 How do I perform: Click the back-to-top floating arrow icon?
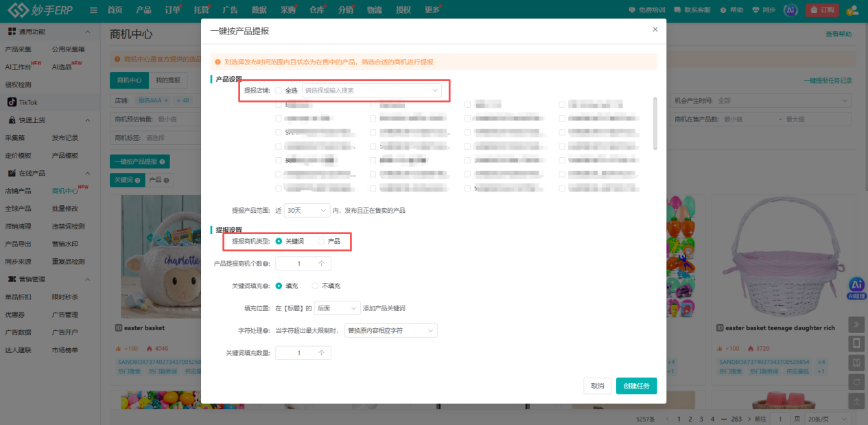coord(856,400)
